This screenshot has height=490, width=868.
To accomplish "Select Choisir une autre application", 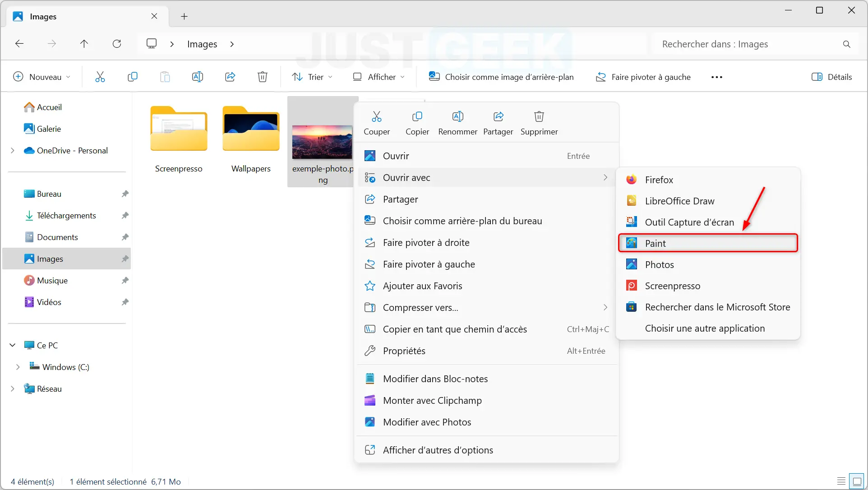I will (x=708, y=328).
